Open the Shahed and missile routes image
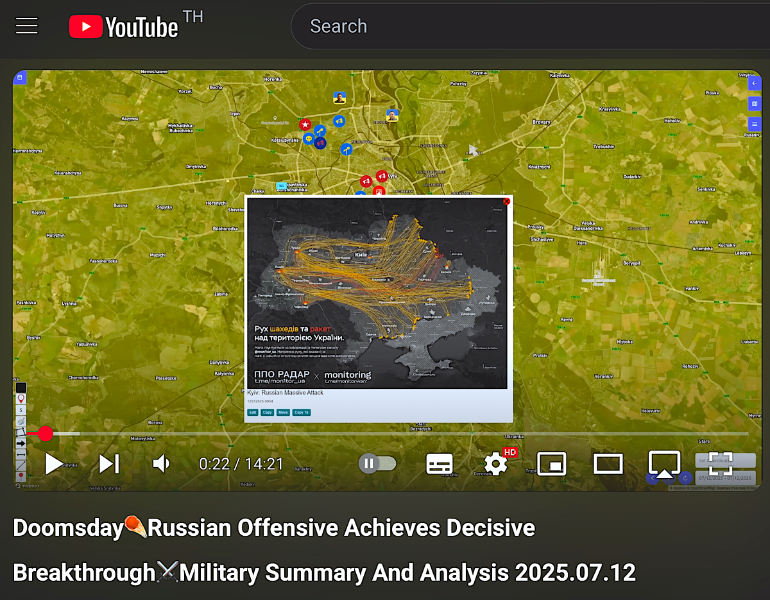Screen dimensions: 770x600 (x=377, y=293)
